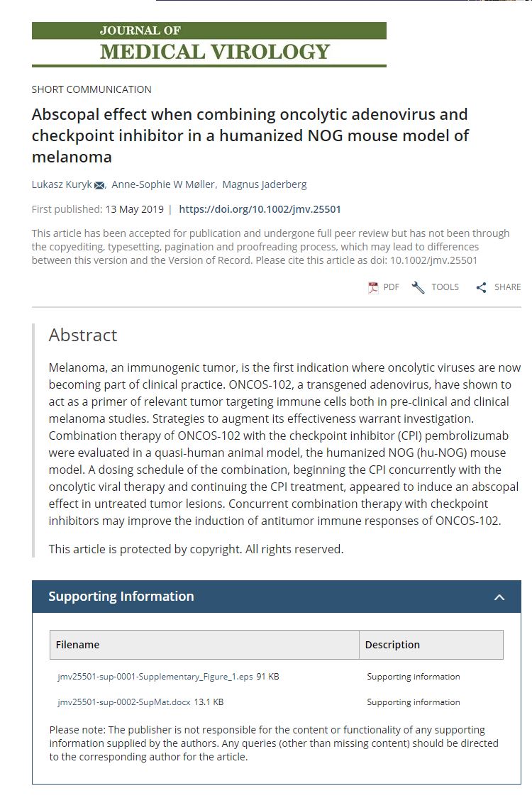Open author Lukasz Kuryk's details
This screenshot has height=798, width=532.
62,184
